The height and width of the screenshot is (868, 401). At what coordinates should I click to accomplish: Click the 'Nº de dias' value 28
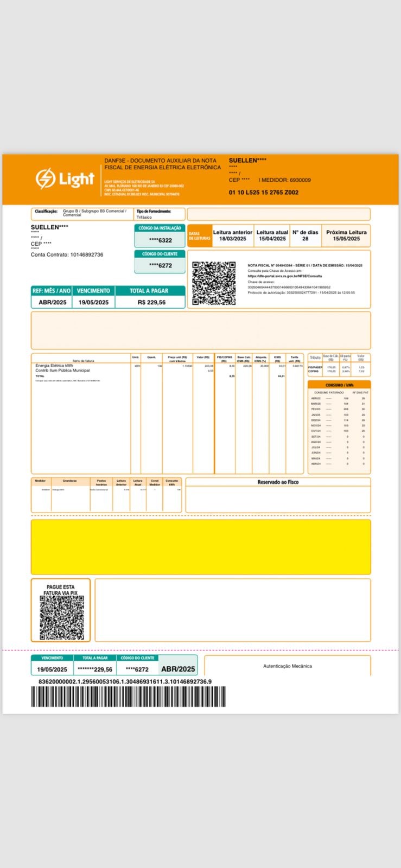(305, 239)
